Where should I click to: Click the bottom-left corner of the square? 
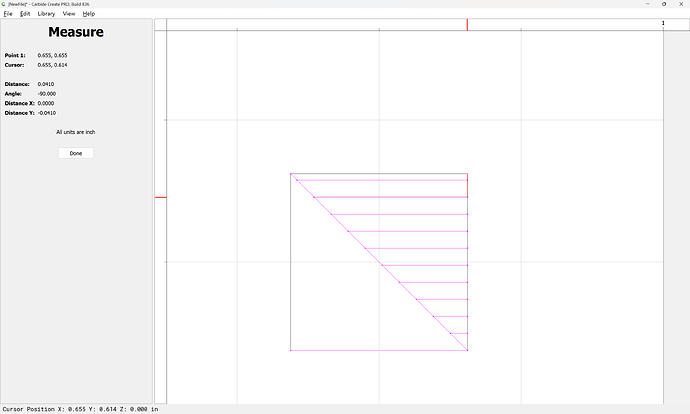coord(291,351)
